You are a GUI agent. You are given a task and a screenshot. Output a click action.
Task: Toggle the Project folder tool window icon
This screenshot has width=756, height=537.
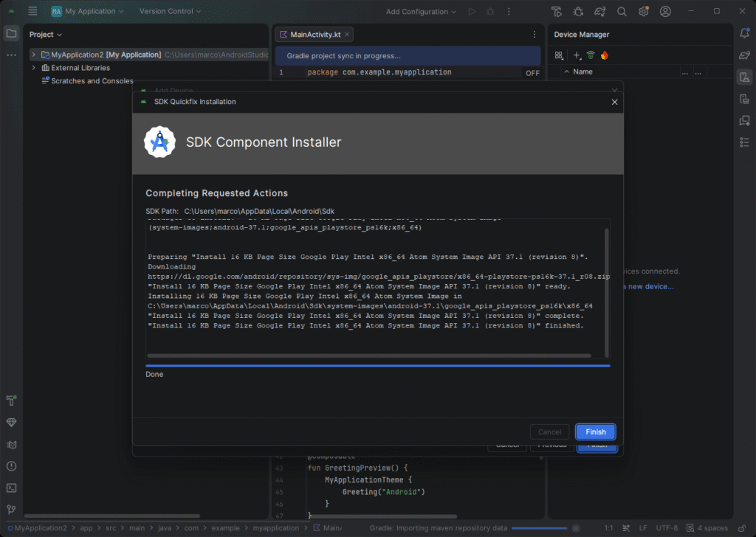[12, 33]
